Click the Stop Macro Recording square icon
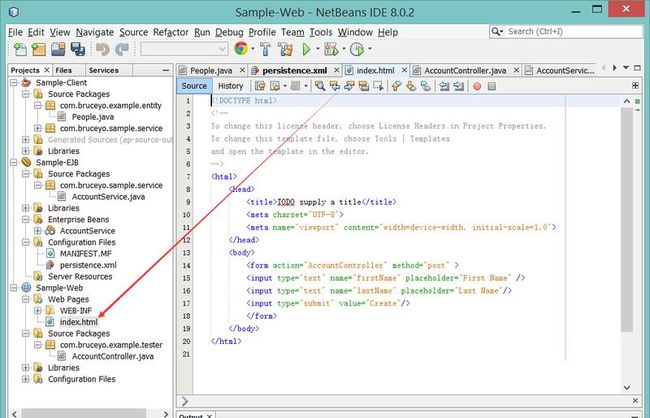This screenshot has height=418, width=650. point(492,86)
